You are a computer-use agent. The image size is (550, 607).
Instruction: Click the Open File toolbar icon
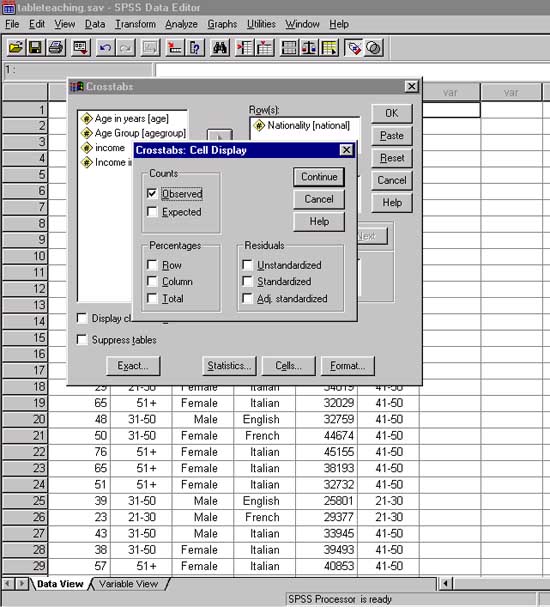(x=16, y=48)
